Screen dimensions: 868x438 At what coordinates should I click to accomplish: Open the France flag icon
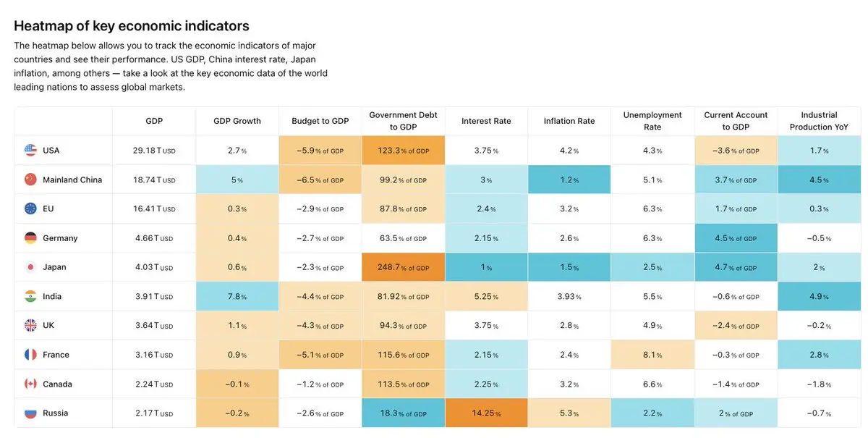pyautogui.click(x=30, y=355)
